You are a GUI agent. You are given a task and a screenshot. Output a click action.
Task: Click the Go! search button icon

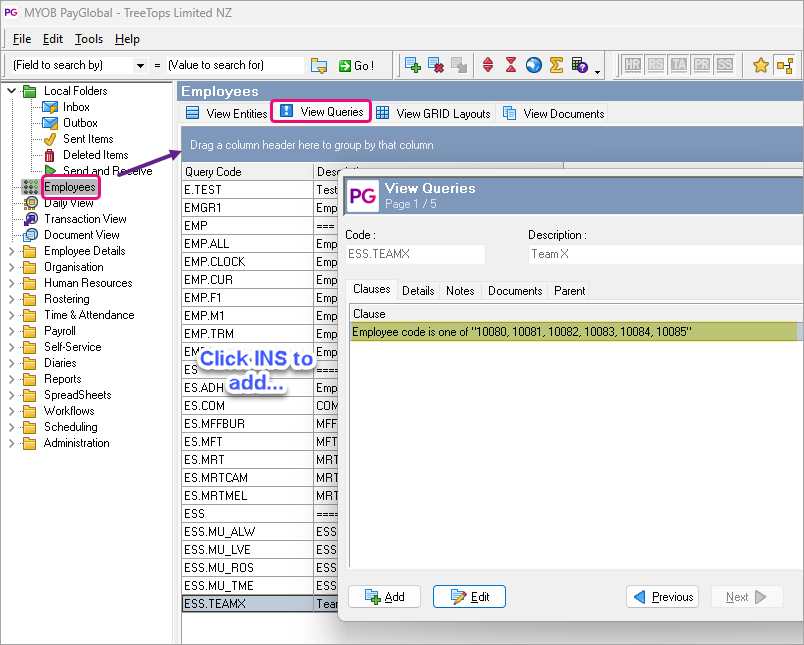point(344,64)
